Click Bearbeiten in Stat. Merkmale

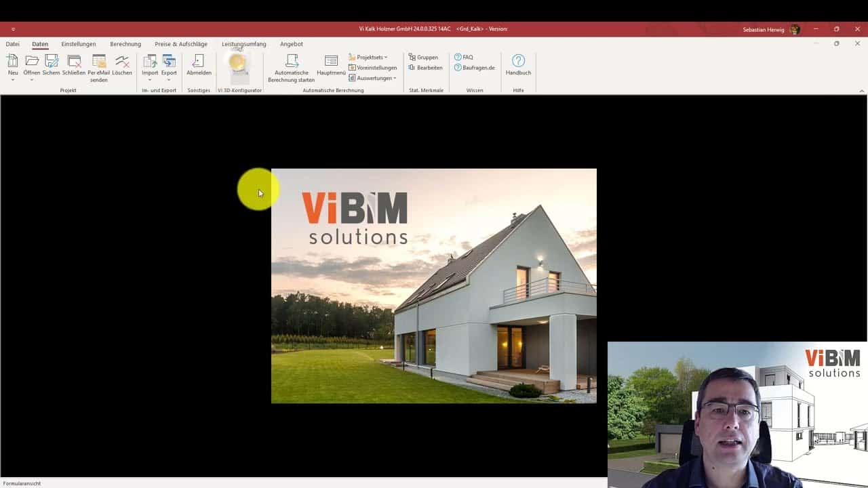click(425, 68)
